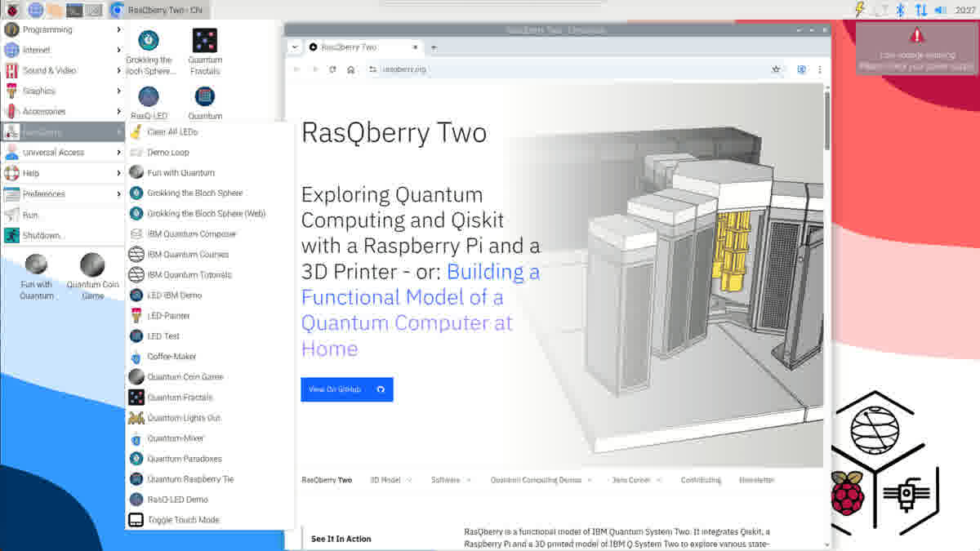Image resolution: width=980 pixels, height=551 pixels.
Task: Click the Bluetooth icon in system tray
Action: [901, 10]
